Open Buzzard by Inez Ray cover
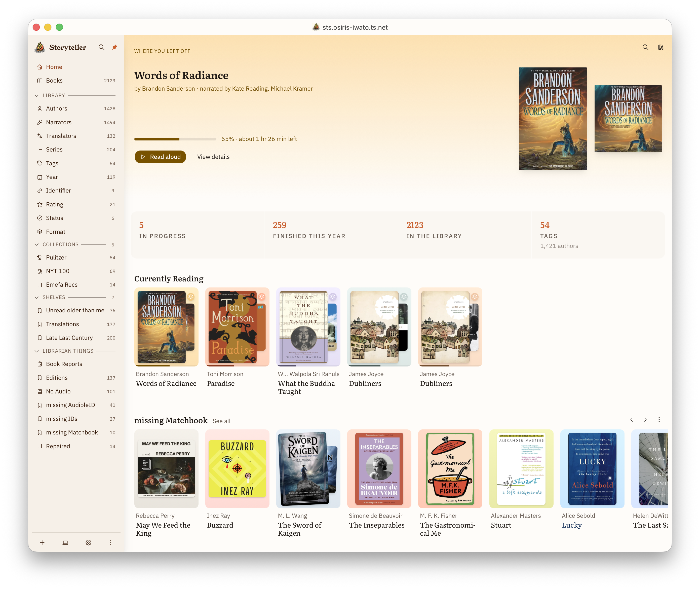The height and width of the screenshot is (589, 700). 237,469
